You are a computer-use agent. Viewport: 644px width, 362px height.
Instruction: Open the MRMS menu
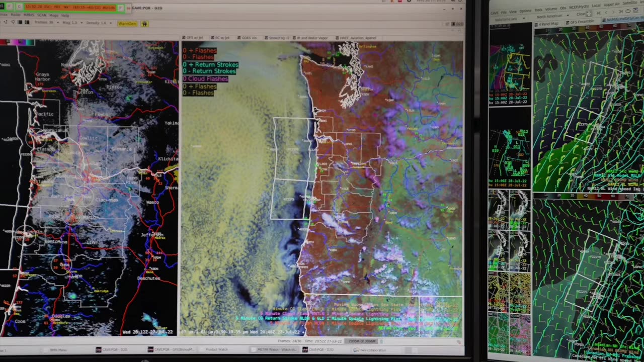click(29, 15)
